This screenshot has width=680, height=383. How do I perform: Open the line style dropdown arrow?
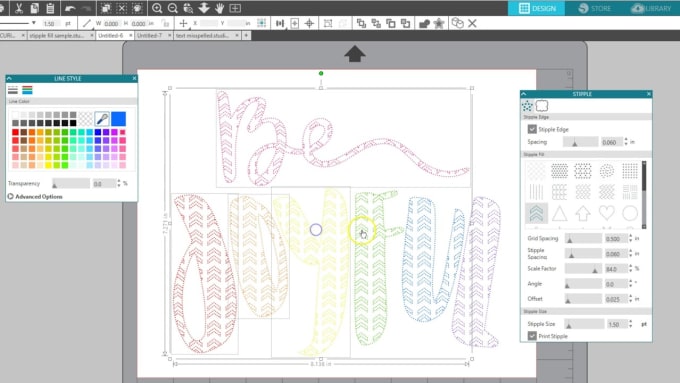[x=33, y=23]
